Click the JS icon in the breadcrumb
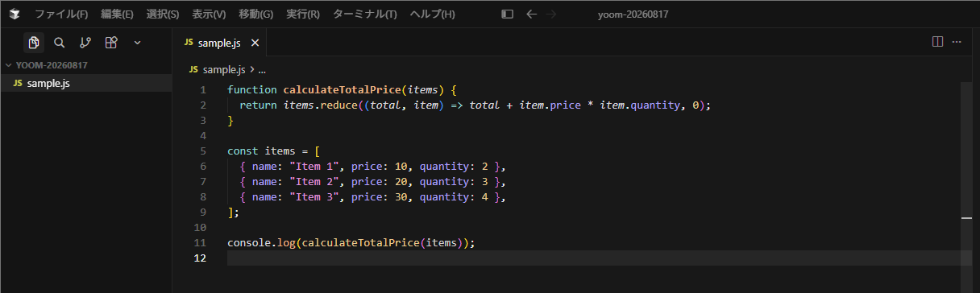The height and width of the screenshot is (293, 980). coord(193,70)
